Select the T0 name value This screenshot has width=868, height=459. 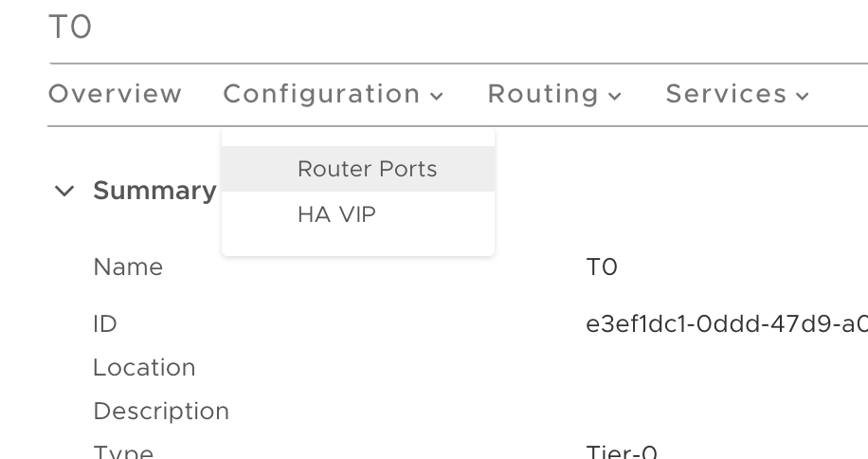602,267
